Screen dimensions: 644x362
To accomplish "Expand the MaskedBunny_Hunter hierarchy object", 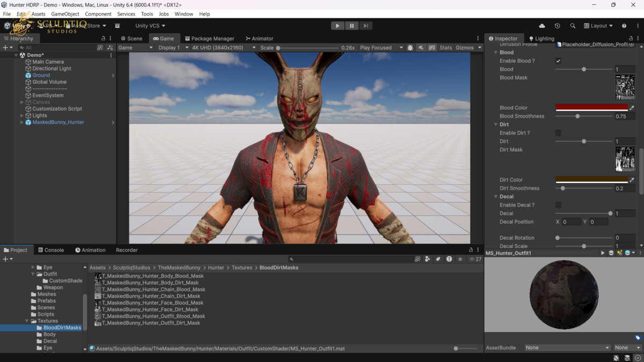I will (22, 122).
